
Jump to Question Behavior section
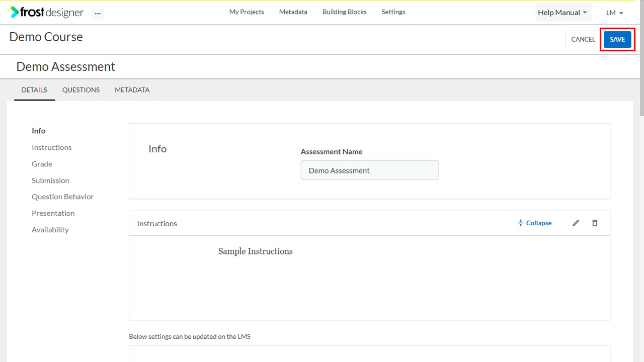coord(62,197)
